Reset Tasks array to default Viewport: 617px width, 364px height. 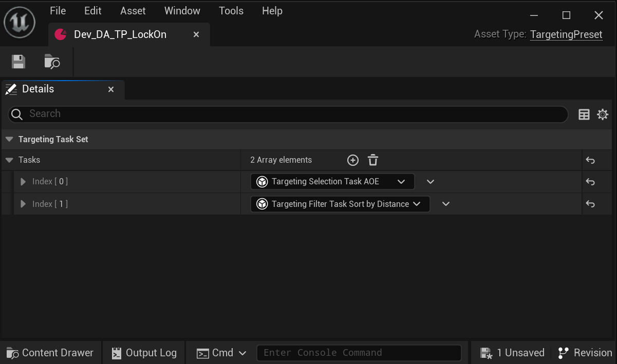pos(590,160)
